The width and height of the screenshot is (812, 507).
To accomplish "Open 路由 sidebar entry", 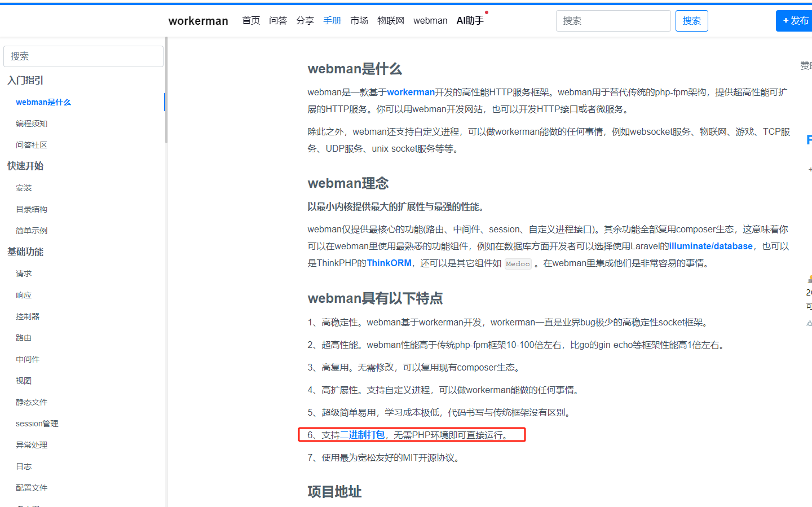I will (x=24, y=338).
